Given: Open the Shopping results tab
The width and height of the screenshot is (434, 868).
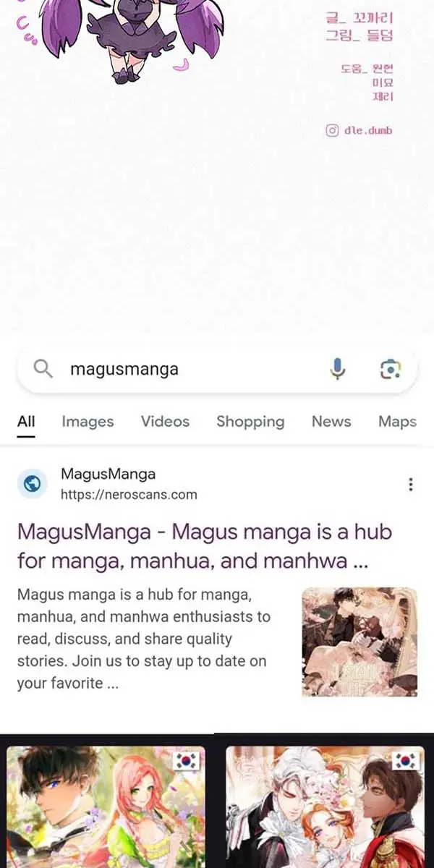Looking at the screenshot, I should coord(250,422).
